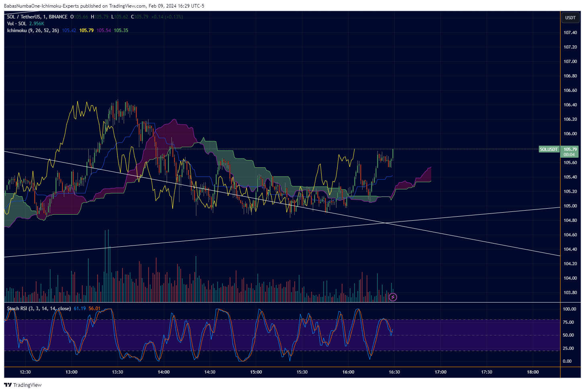This screenshot has height=392, width=585.
Task: Click the SOLUSDT symbol price tag
Action: [x=548, y=149]
